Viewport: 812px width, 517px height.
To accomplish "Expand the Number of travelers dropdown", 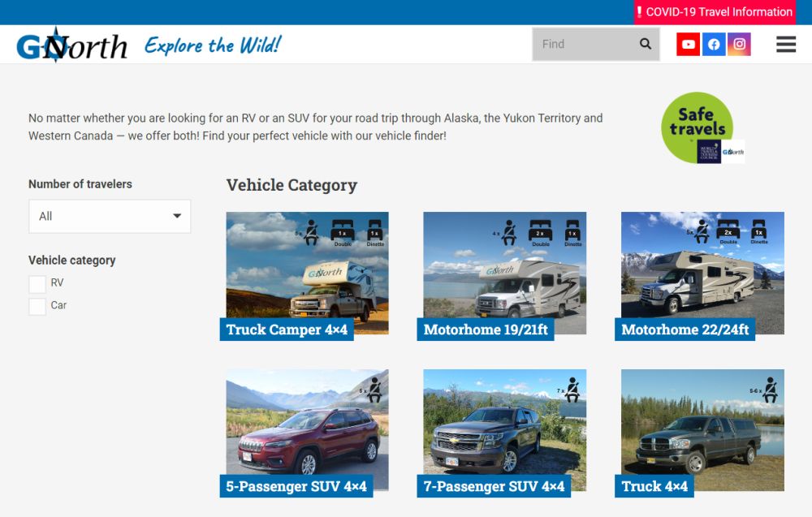I will point(110,217).
